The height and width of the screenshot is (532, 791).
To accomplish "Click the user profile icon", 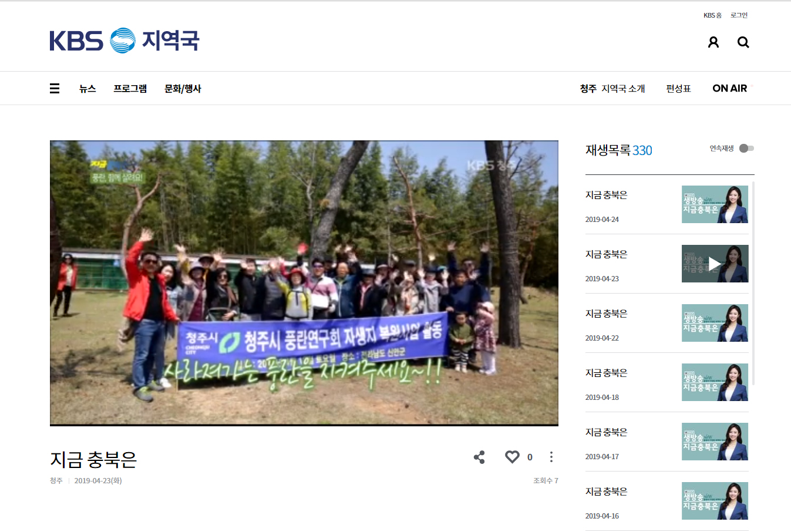I will pyautogui.click(x=713, y=42).
